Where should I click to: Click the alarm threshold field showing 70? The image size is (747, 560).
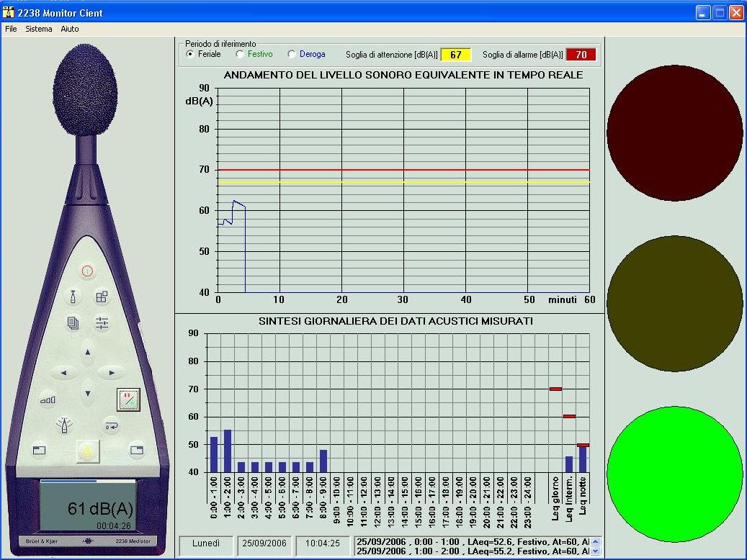[x=581, y=55]
